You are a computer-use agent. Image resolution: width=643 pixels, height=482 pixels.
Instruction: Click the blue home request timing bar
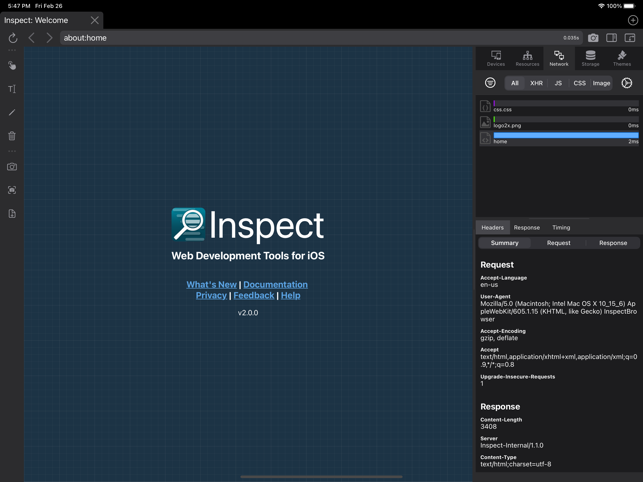(566, 135)
